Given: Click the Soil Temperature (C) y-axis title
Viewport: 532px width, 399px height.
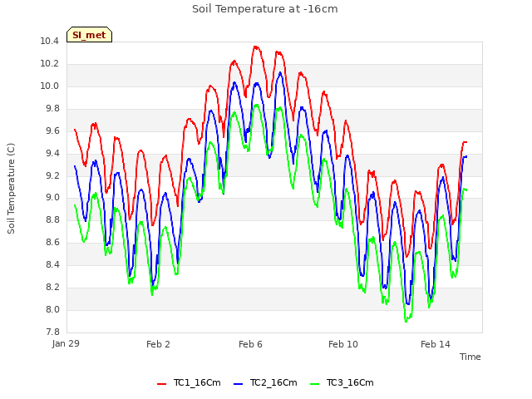Looking at the screenshot, I should [x=11, y=189].
